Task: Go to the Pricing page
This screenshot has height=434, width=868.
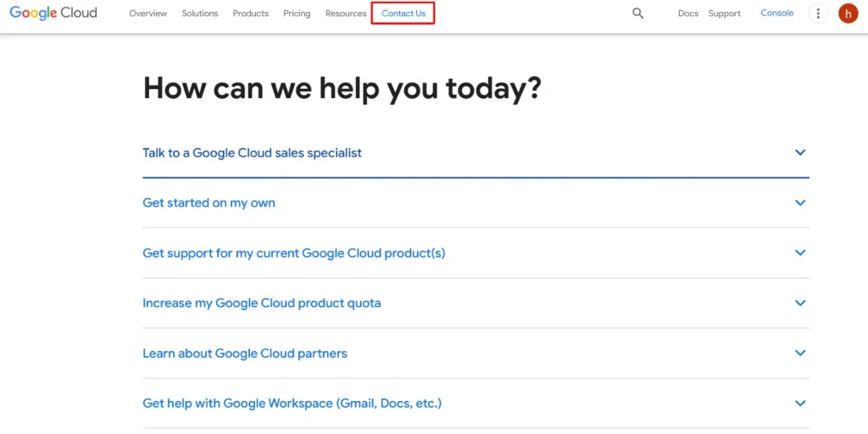Action: [x=297, y=14]
